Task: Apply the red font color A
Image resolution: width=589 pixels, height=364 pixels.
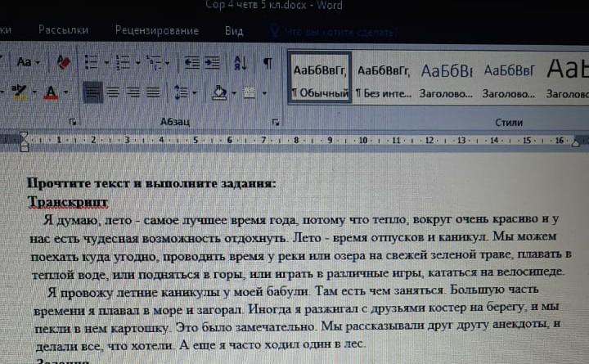Action: (51, 92)
